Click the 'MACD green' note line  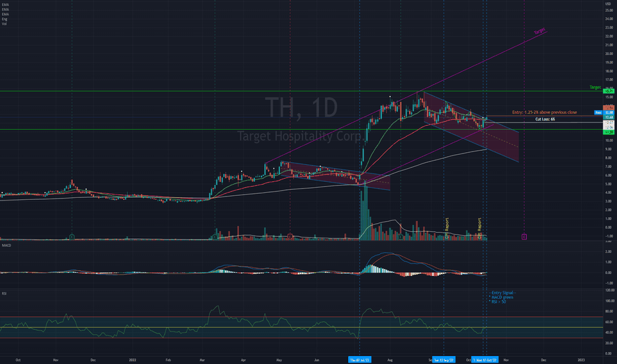pos(501,298)
